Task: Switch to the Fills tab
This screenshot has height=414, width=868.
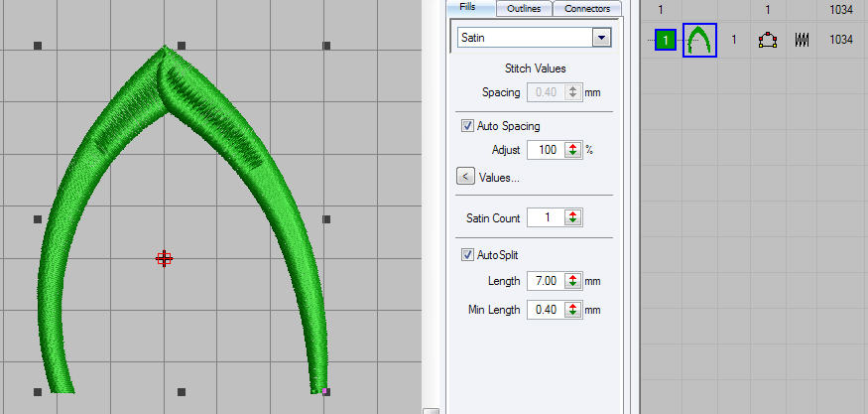Action: click(470, 7)
